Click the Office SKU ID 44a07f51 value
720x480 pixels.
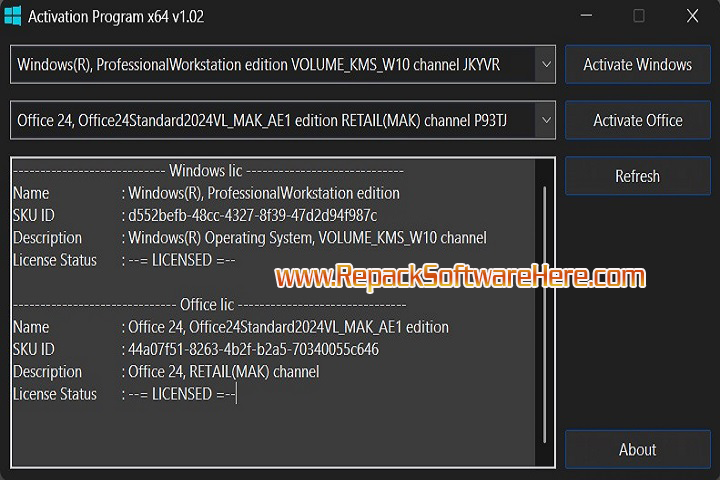[x=253, y=350]
